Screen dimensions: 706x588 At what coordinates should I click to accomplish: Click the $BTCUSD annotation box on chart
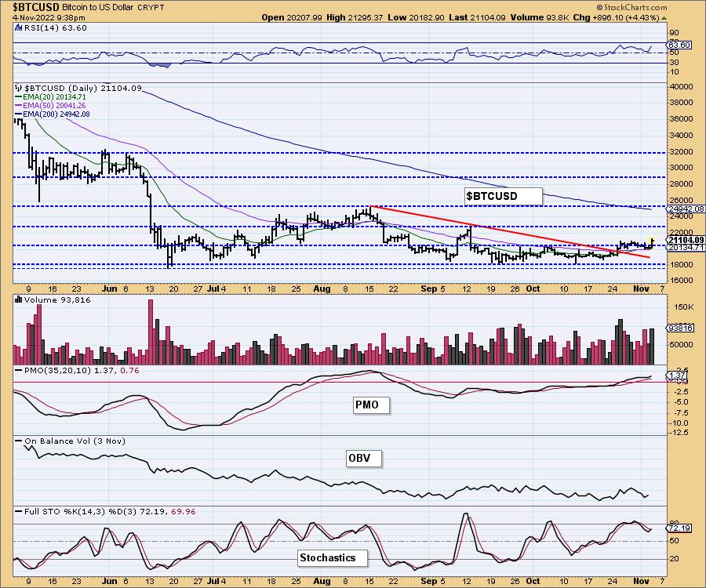503,196
